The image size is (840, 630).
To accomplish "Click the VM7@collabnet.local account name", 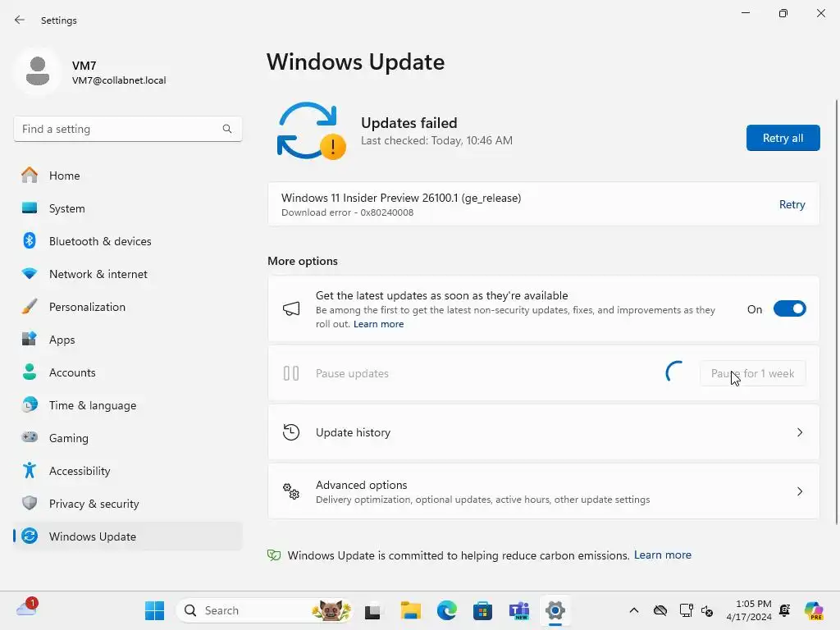I will pos(119,80).
